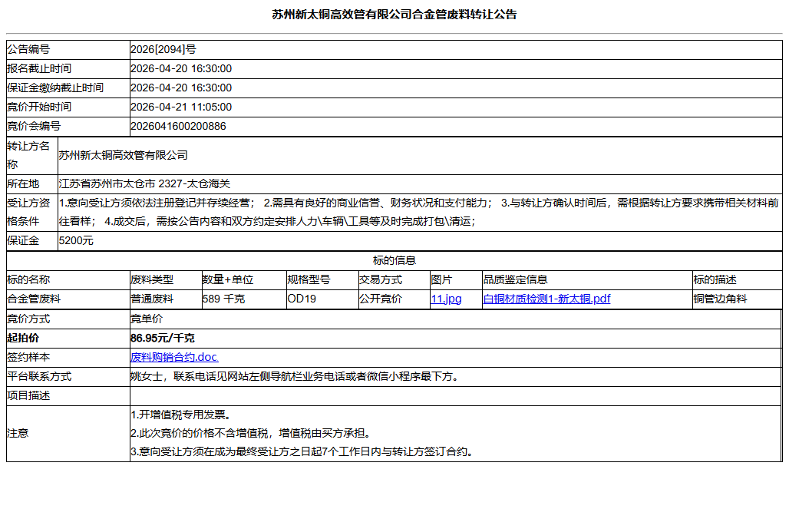Click the 报名截止时间 label
The width and height of the screenshot is (789, 532).
pyautogui.click(x=39, y=68)
